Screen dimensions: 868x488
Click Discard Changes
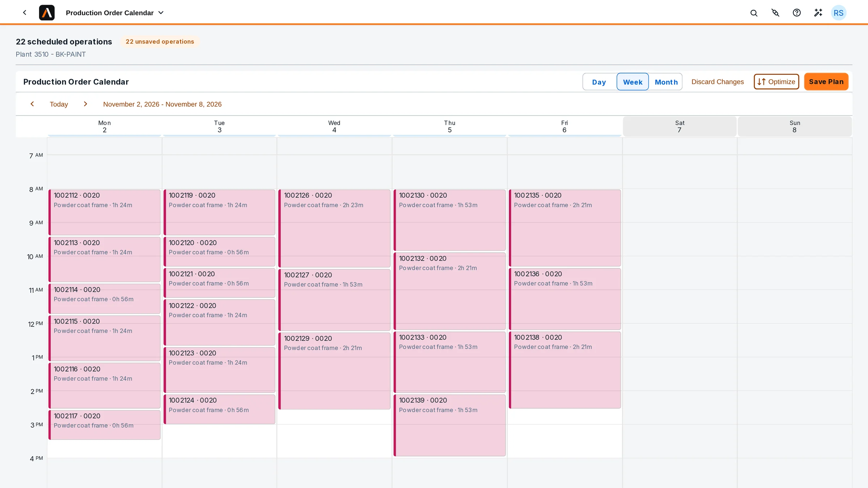tap(718, 82)
